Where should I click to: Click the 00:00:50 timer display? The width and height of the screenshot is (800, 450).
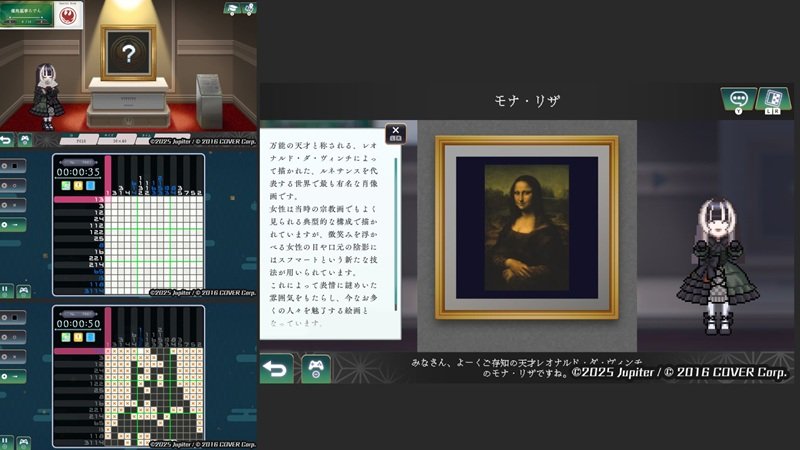78,323
